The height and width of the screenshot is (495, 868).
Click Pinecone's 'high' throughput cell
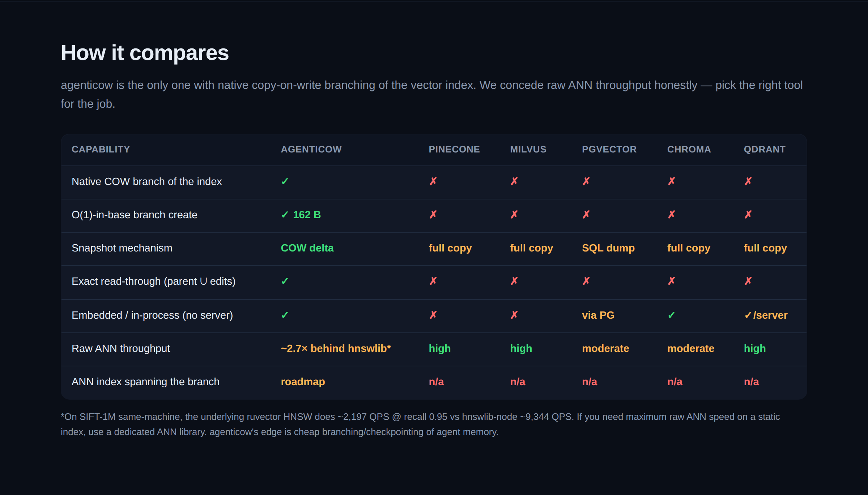[440, 349]
